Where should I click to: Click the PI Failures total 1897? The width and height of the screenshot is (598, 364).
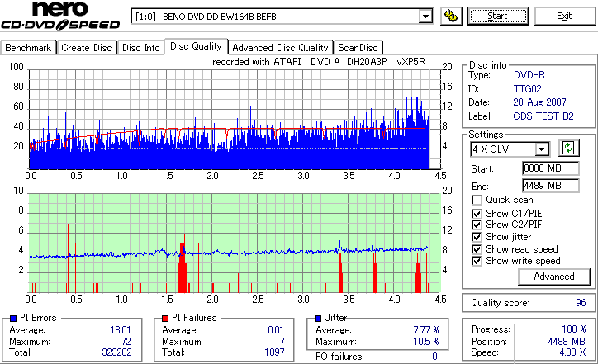tap(274, 352)
